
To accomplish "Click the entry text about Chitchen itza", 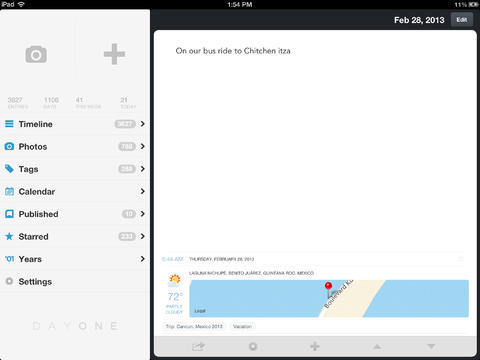I will tap(233, 51).
